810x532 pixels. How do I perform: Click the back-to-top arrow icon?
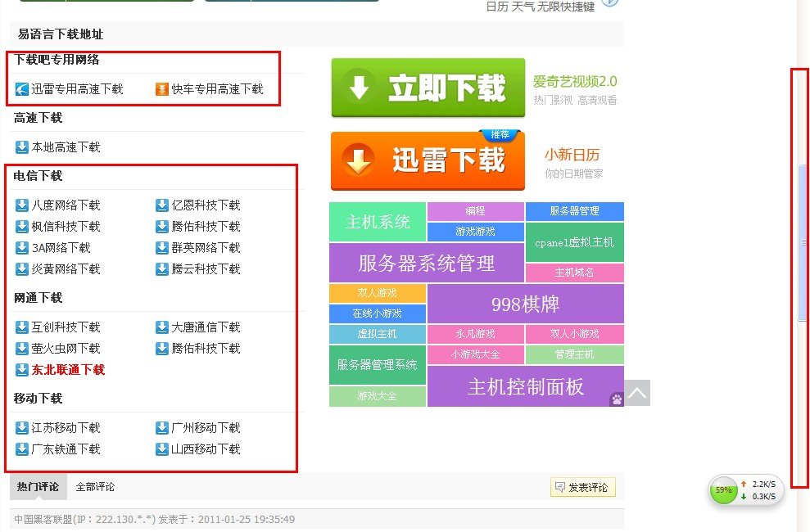[x=638, y=394]
